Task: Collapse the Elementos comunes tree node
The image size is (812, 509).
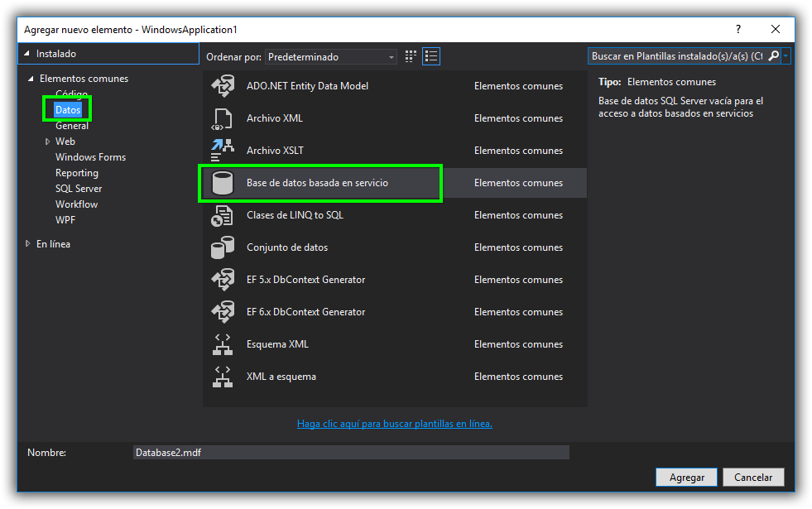Action: tap(31, 79)
